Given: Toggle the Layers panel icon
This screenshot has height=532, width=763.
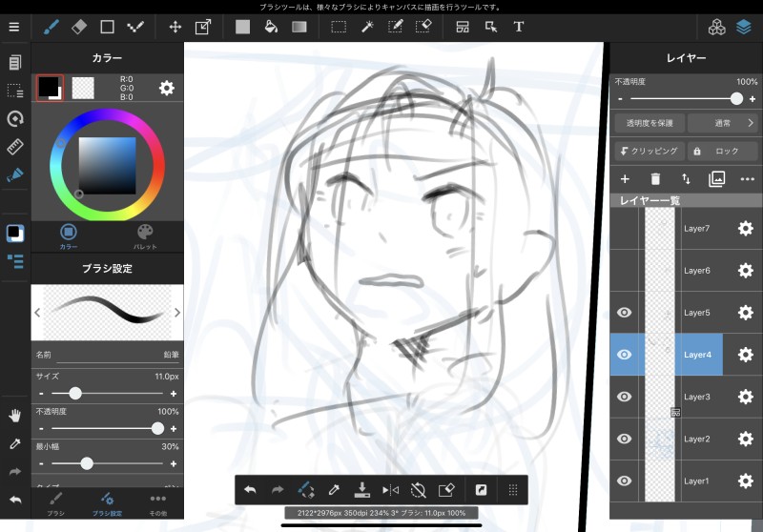Looking at the screenshot, I should point(744,28).
